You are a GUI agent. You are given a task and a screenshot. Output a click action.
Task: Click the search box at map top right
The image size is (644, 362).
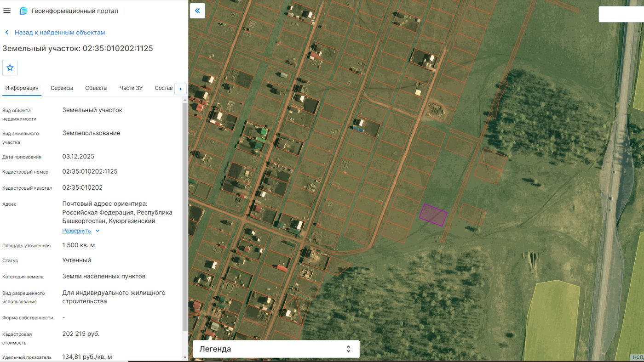pyautogui.click(x=621, y=14)
